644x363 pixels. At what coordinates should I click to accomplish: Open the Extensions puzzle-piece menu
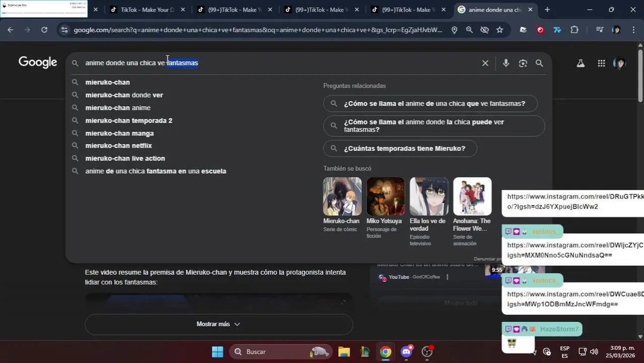click(x=574, y=30)
